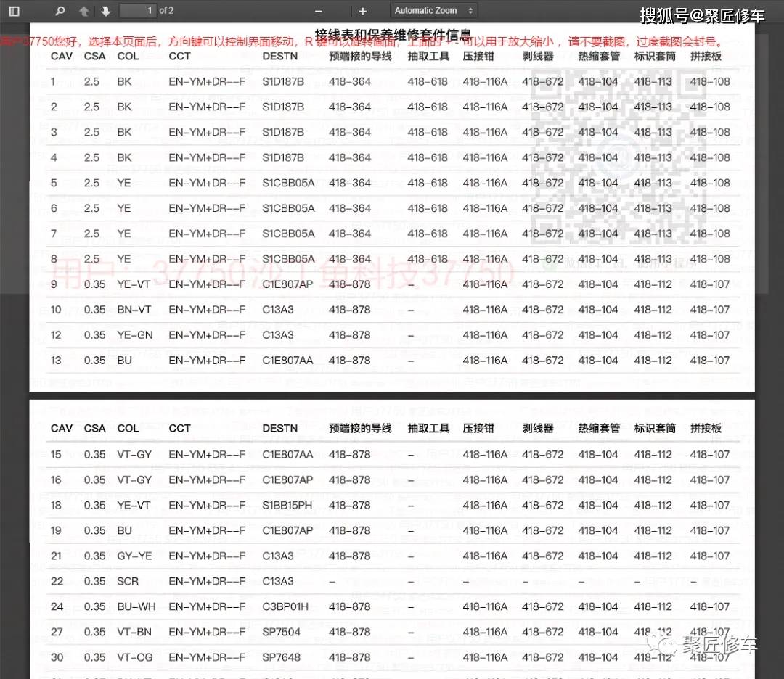Select the 0.35 CSA value in CAV 24 row
The width and height of the screenshot is (784, 679).
(x=94, y=606)
